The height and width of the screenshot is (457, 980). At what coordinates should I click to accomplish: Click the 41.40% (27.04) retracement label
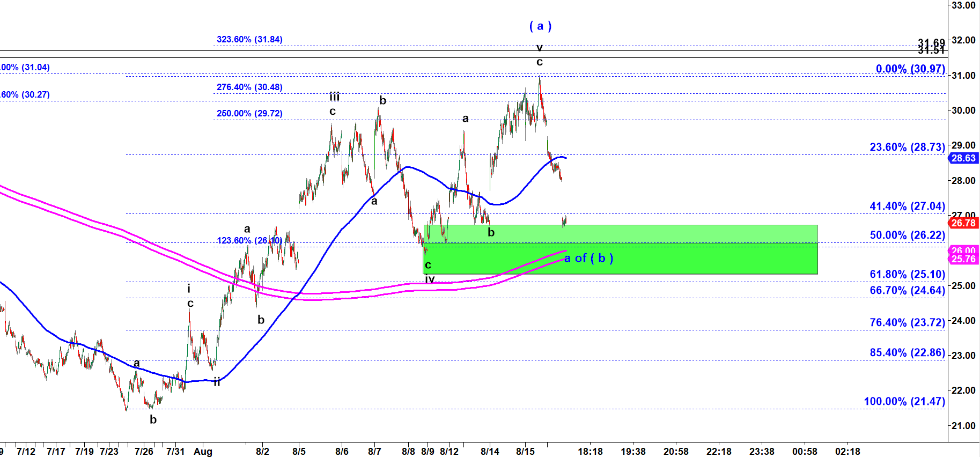[x=907, y=206]
